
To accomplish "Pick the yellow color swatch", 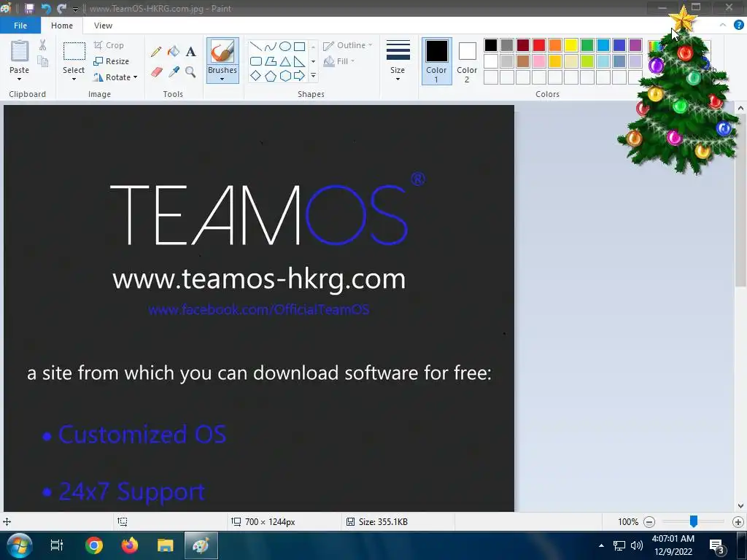I will (x=570, y=45).
